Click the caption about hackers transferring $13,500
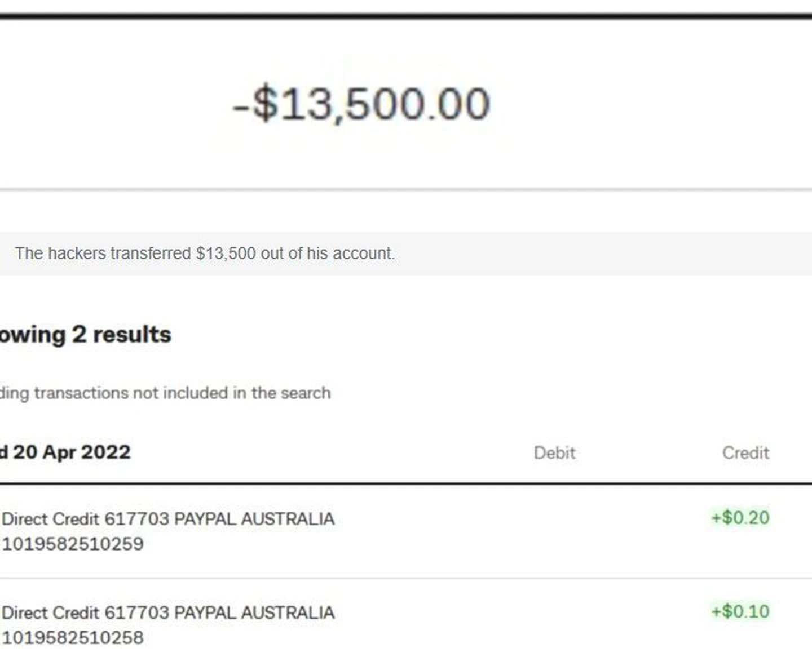Image resolution: width=812 pixels, height=657 pixels. pyautogui.click(x=205, y=254)
